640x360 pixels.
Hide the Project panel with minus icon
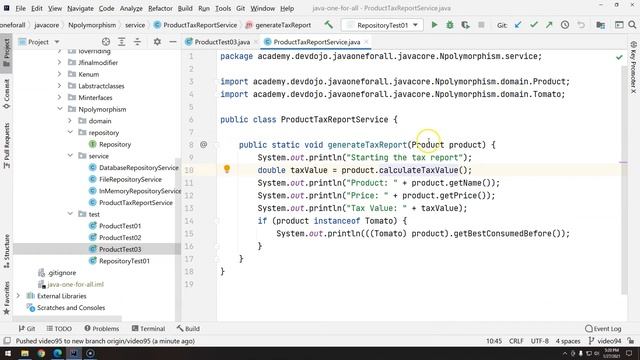click(x=173, y=42)
